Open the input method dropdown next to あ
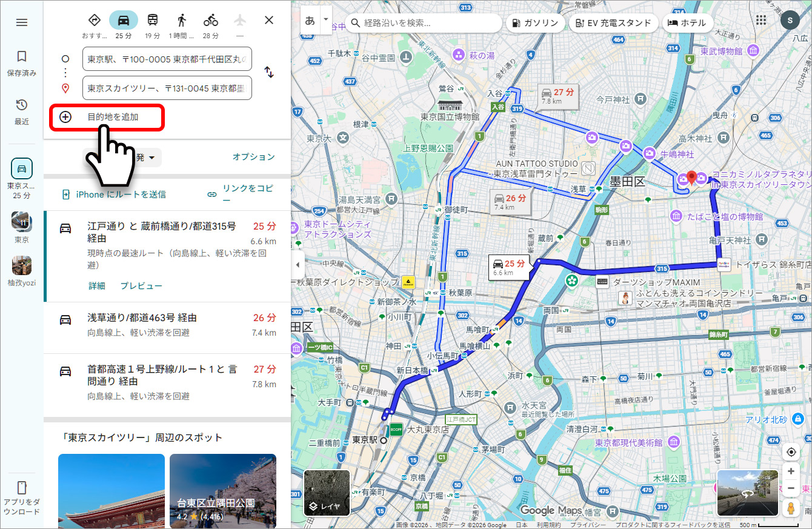Screen dimensions: 812x529 click(x=325, y=19)
